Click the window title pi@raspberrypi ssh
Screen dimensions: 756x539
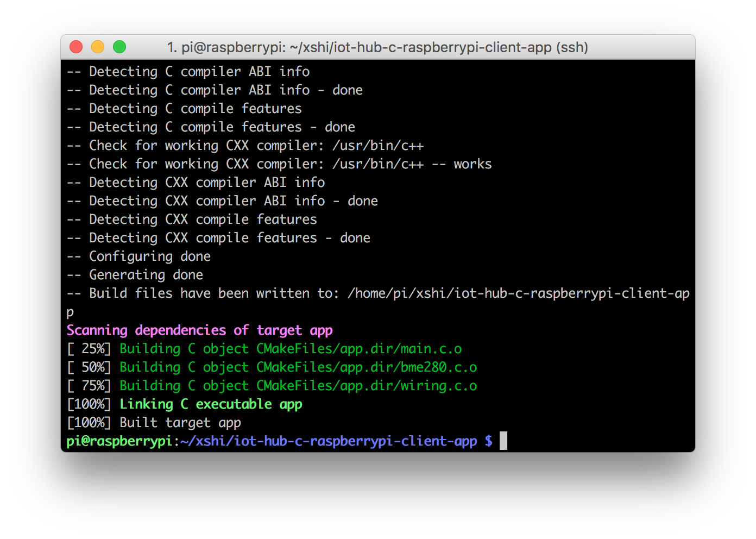tap(377, 47)
